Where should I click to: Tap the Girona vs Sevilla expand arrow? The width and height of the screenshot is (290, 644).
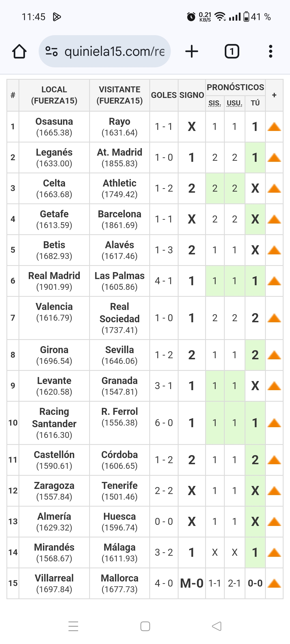[274, 355]
